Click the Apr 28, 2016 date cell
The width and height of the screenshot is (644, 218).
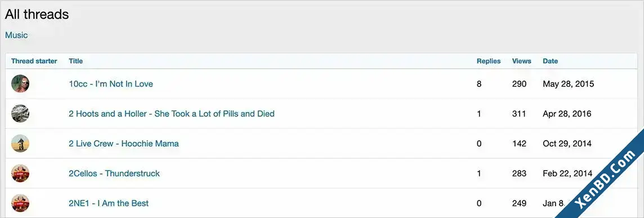567,114
